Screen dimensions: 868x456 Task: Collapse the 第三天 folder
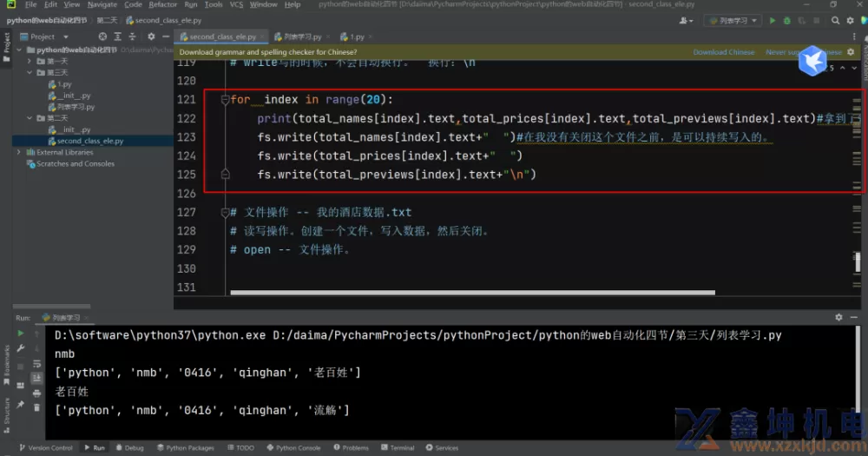pos(30,73)
